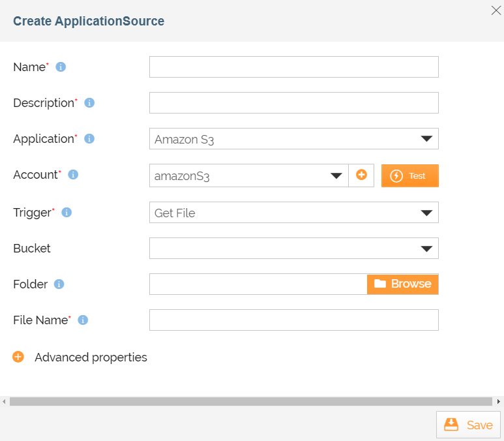The height and width of the screenshot is (441, 504).
Task: Click the info icon beside Description
Action: tap(90, 103)
